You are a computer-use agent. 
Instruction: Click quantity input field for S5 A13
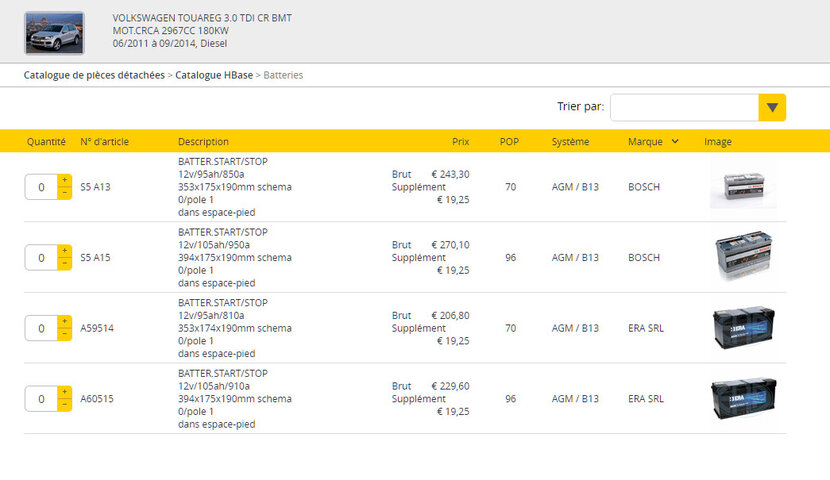(x=41, y=187)
